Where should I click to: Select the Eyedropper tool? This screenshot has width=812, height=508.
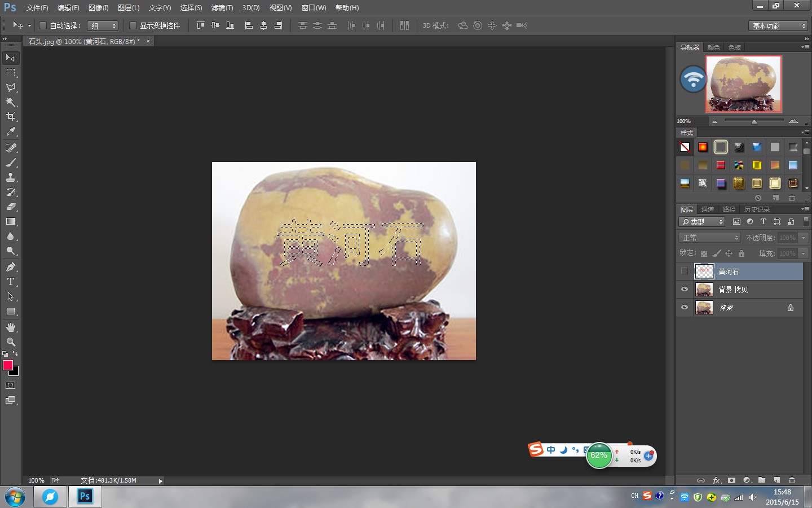(x=11, y=132)
